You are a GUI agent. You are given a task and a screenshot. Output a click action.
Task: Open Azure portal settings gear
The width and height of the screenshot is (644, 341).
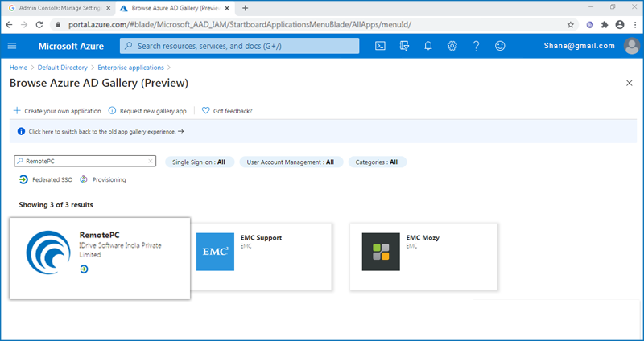coord(452,46)
